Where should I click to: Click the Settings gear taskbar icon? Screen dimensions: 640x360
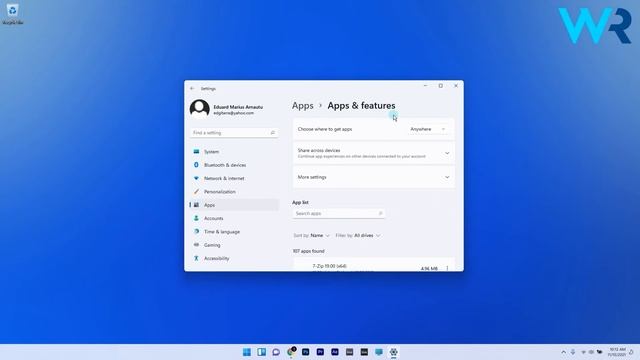coord(393,352)
